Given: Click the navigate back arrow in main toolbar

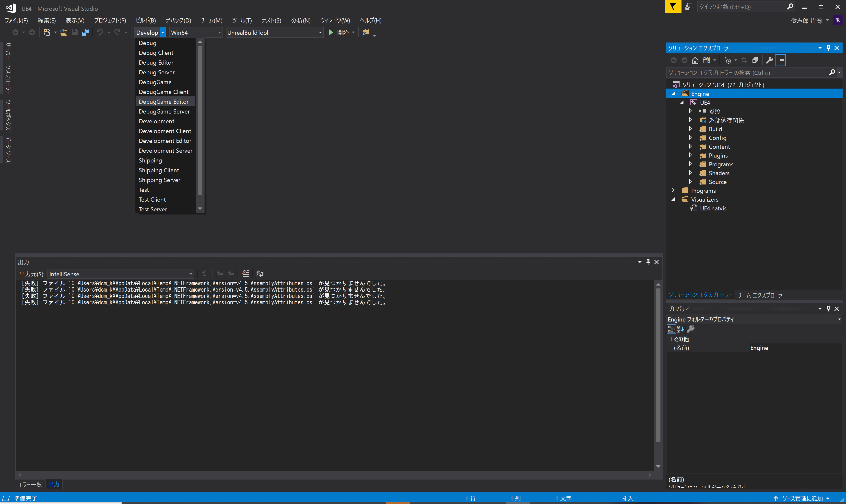Looking at the screenshot, I should (15, 33).
